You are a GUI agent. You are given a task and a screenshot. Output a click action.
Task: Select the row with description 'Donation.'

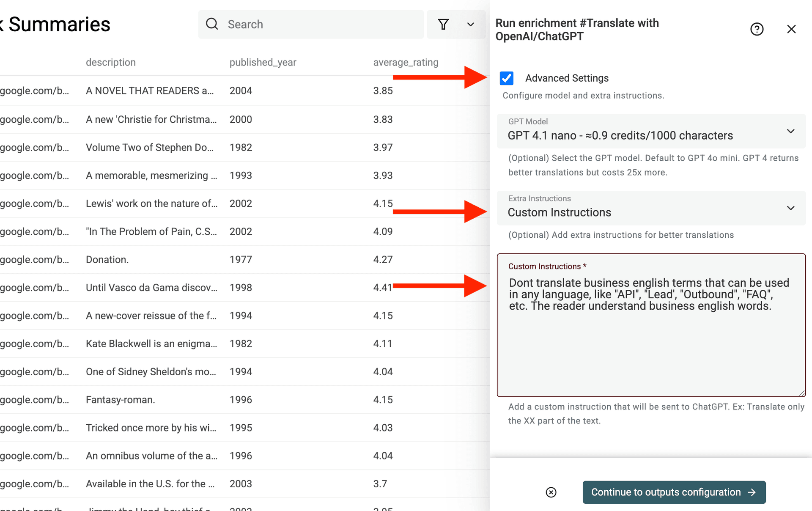tap(107, 260)
